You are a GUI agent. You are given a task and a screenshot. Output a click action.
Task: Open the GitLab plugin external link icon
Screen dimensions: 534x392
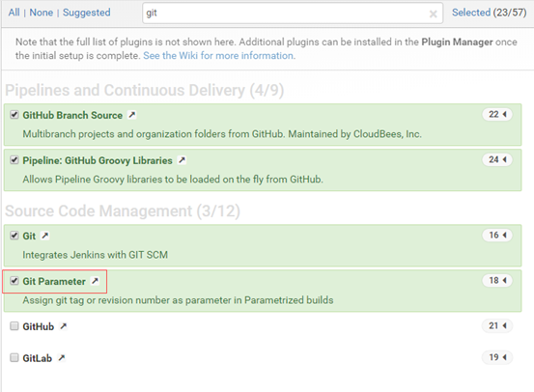pyautogui.click(x=61, y=358)
